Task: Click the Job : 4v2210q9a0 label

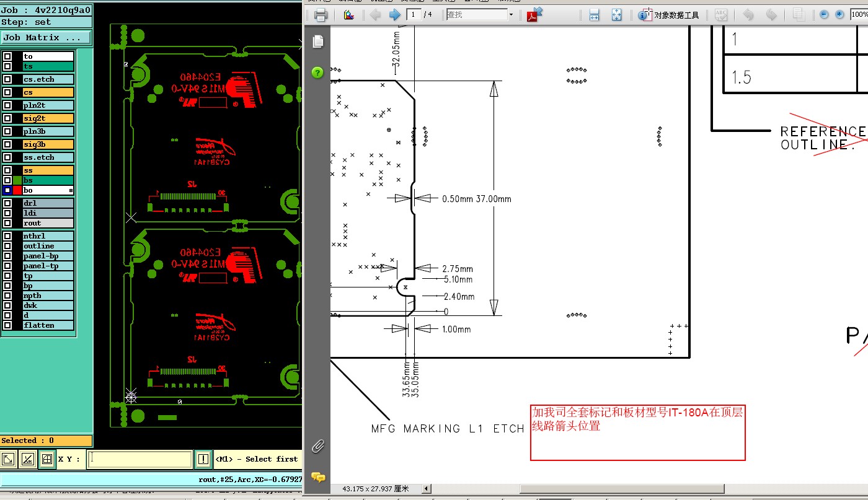Action: point(46,10)
